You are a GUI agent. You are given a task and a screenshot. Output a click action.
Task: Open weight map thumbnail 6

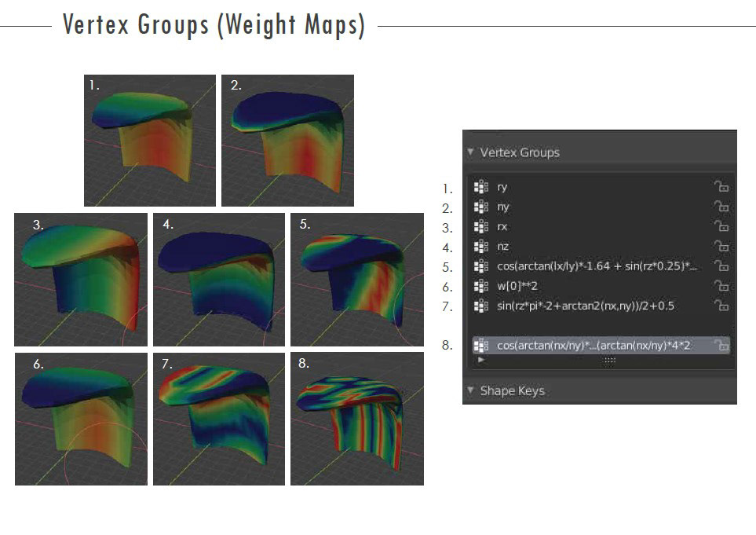[81, 419]
